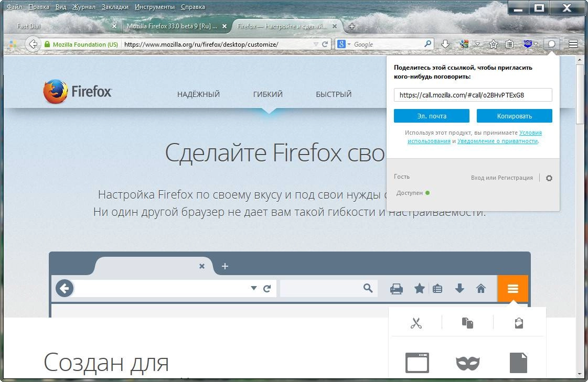Open the Правка menu

pyautogui.click(x=39, y=7)
